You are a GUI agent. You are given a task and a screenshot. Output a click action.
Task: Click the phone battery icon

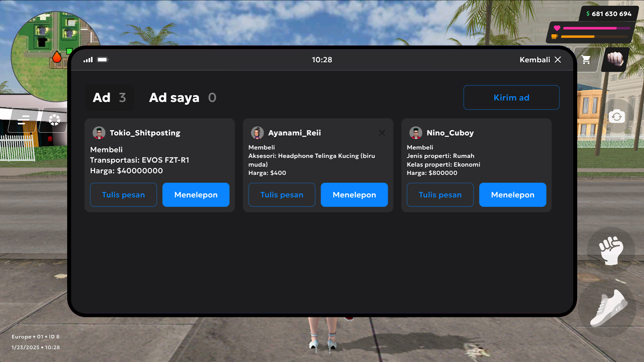[103, 60]
